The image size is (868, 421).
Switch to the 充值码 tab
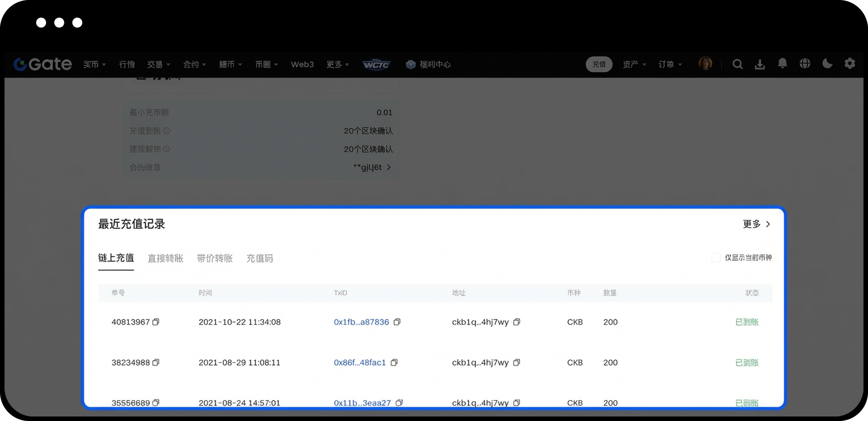(x=259, y=258)
